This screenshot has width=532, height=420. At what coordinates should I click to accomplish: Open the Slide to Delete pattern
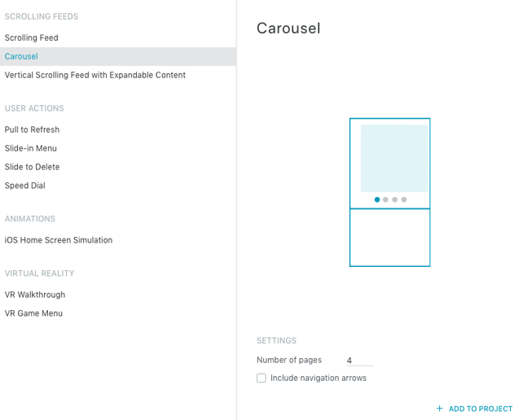33,167
